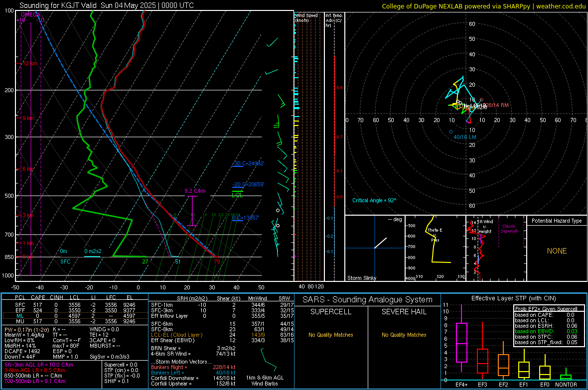Viewport: 588px width, 390px height.
Task: Click the 12 km height marker
Action: pyautogui.click(x=29, y=63)
